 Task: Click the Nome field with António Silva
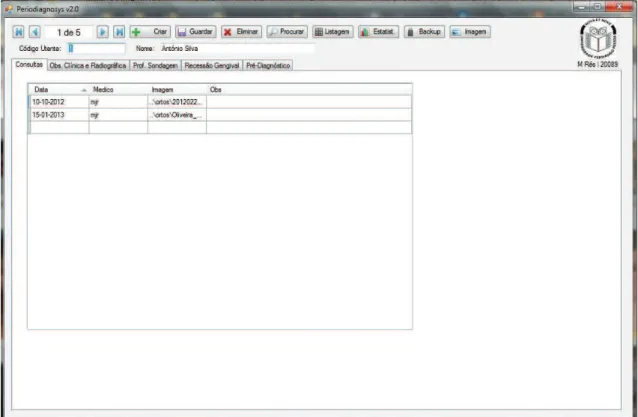tap(237, 48)
